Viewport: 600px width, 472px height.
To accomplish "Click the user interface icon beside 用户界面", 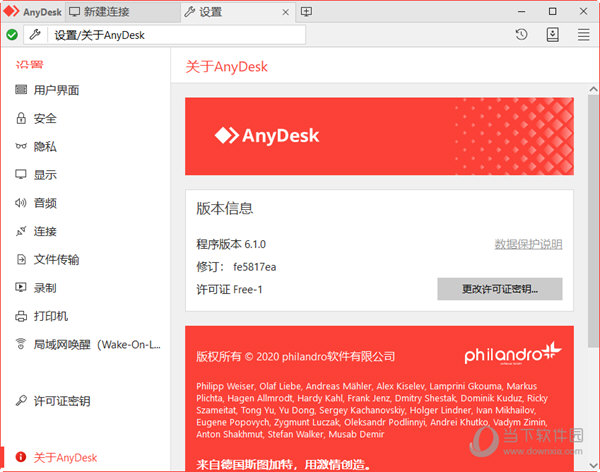I will [21, 90].
